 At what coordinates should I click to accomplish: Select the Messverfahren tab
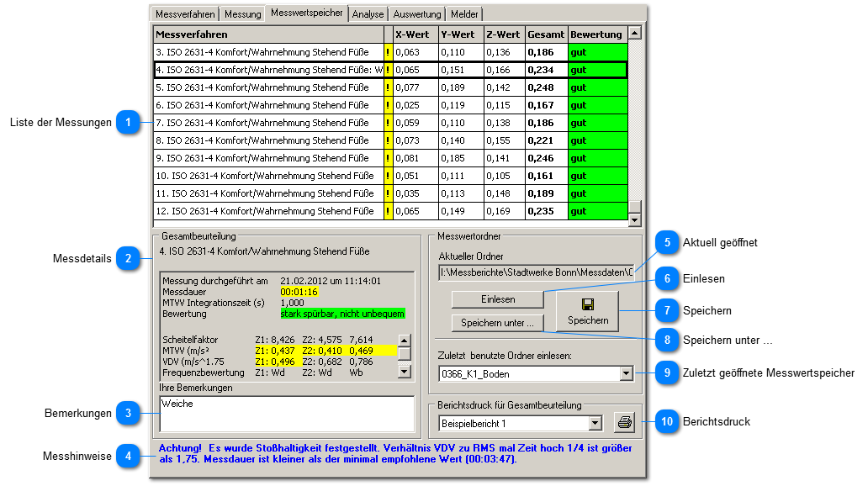tap(185, 14)
